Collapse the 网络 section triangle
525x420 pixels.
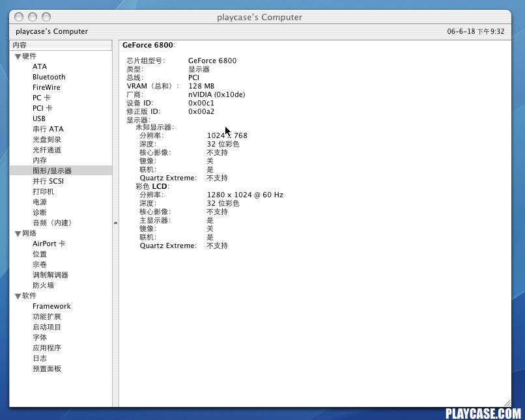[x=18, y=234]
